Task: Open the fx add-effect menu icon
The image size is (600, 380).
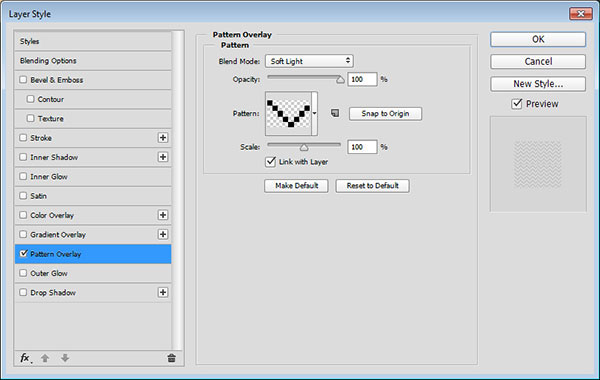Action: (26, 358)
